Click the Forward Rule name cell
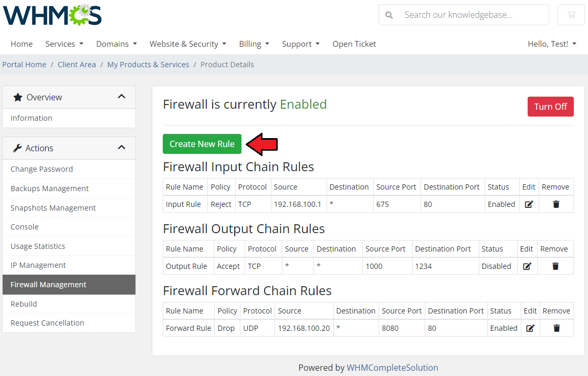This screenshot has width=588, height=376. tap(188, 328)
